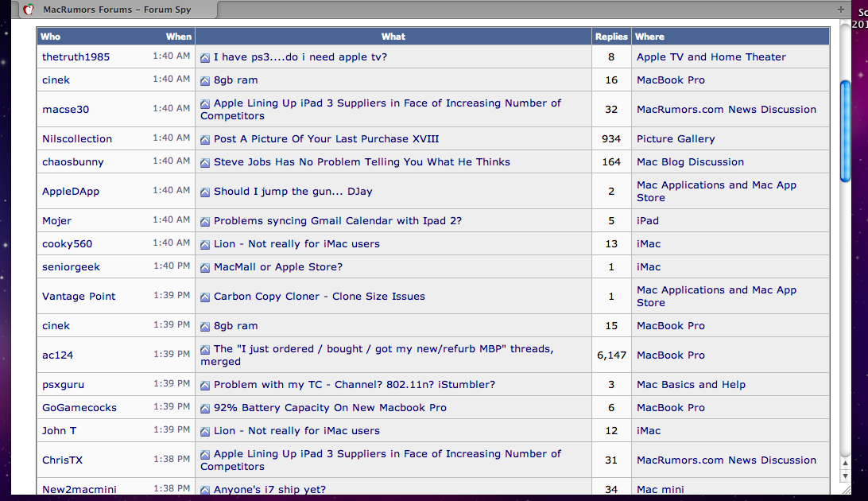Click the post icon beside 'Carbon Copy Cloner' thread

coord(205,297)
